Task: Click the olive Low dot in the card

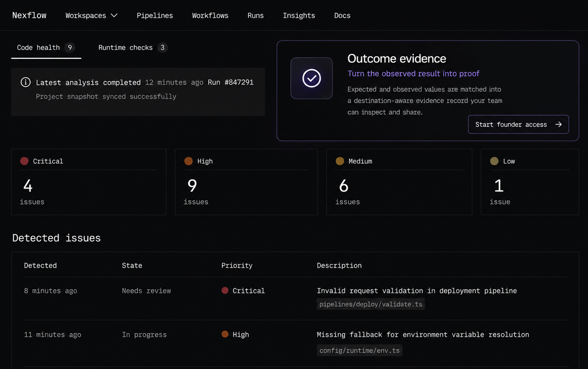Action: (x=494, y=161)
